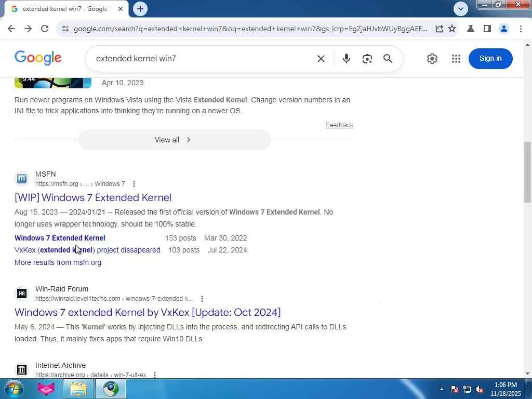Image resolution: width=532 pixels, height=399 pixels.
Task: Go back to previous page
Action: click(x=11, y=29)
